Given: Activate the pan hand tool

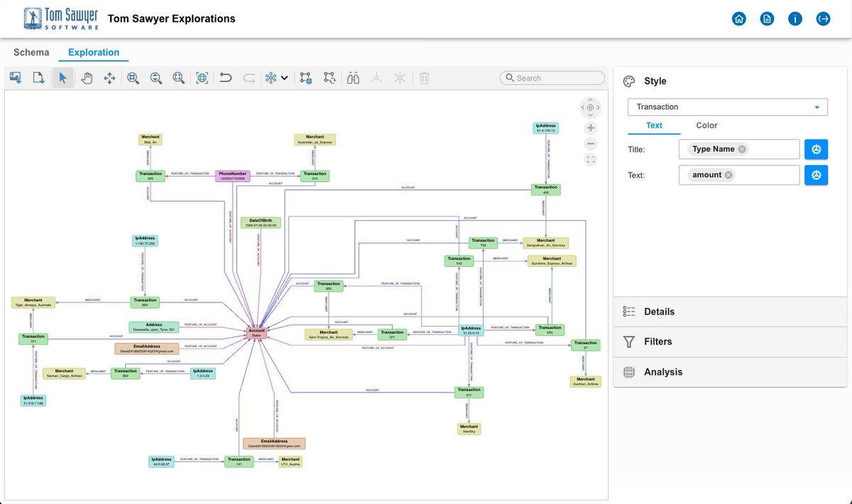Looking at the screenshot, I should click(x=87, y=78).
